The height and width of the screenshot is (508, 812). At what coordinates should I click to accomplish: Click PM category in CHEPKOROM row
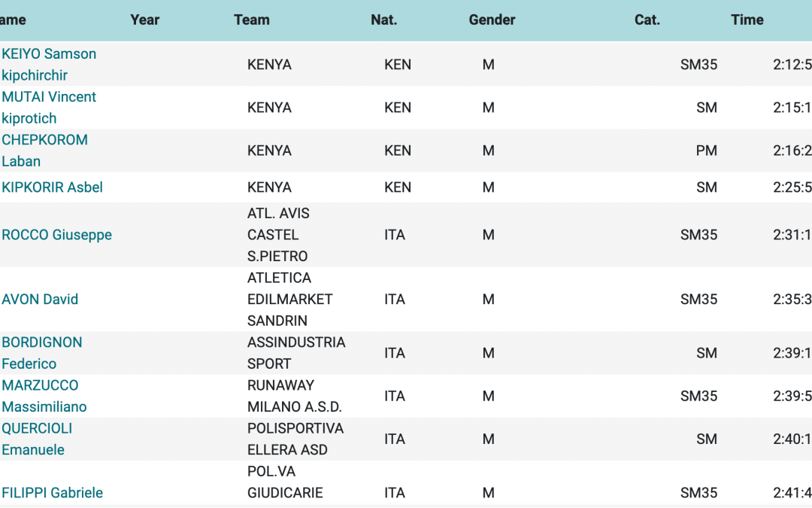point(706,151)
